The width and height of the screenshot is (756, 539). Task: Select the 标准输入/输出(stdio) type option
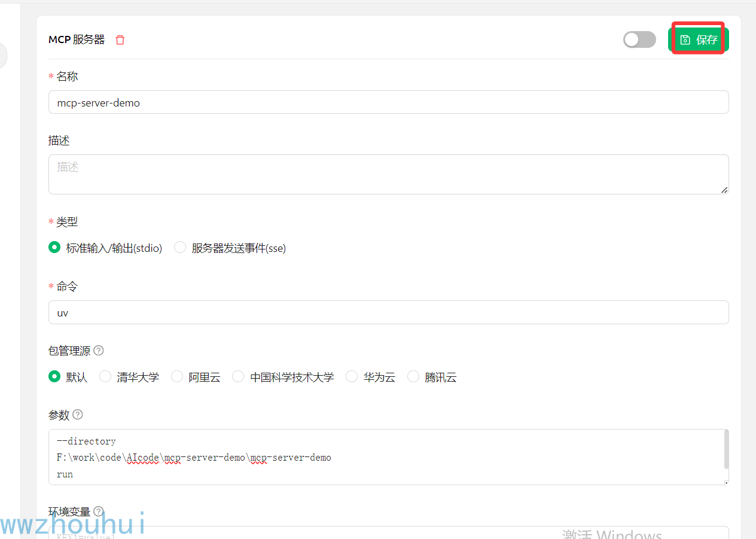click(x=54, y=246)
